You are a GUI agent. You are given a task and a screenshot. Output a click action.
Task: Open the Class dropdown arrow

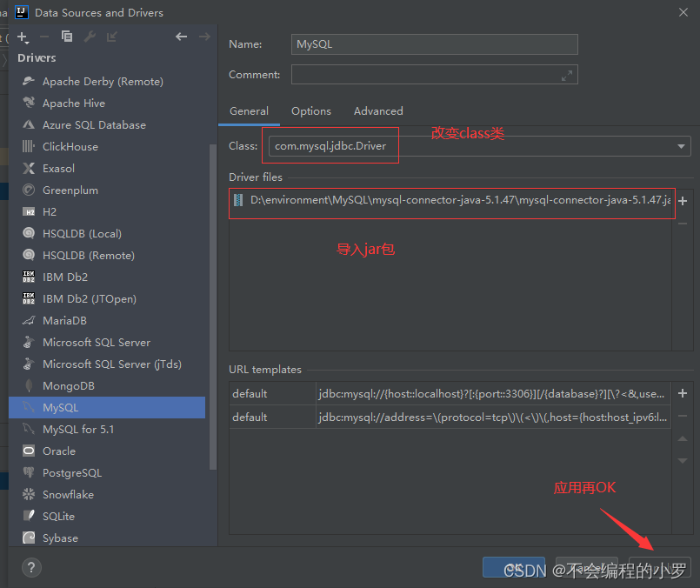coord(681,146)
